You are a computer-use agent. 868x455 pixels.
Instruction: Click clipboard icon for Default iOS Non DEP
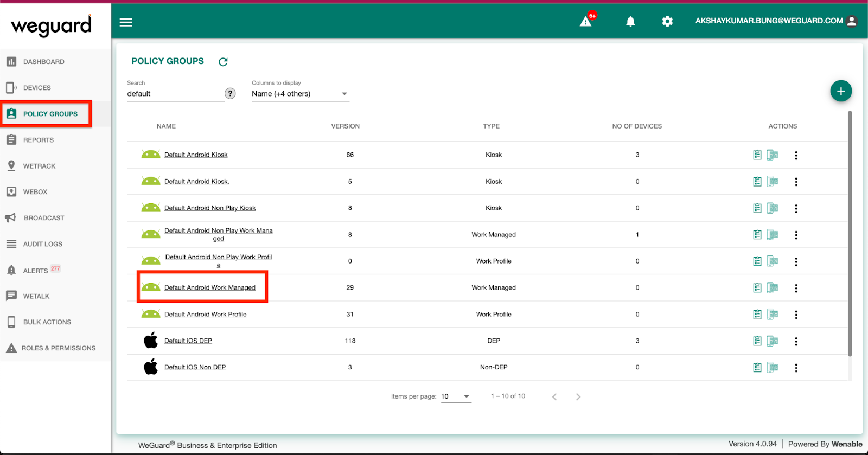757,368
